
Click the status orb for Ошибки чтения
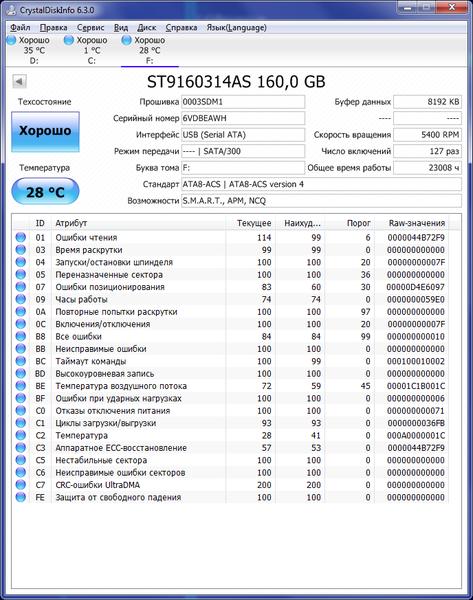point(21,237)
